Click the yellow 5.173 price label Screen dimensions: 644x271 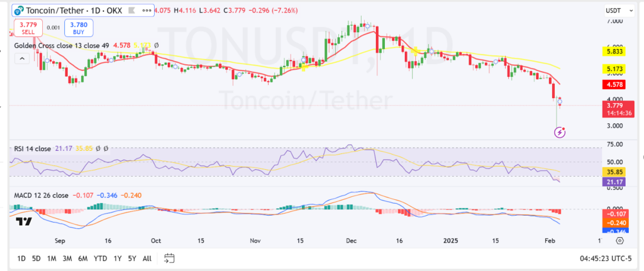[614, 69]
